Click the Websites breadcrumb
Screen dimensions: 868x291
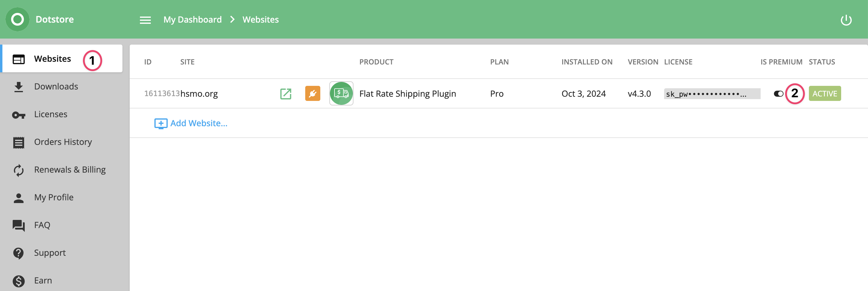point(261,20)
